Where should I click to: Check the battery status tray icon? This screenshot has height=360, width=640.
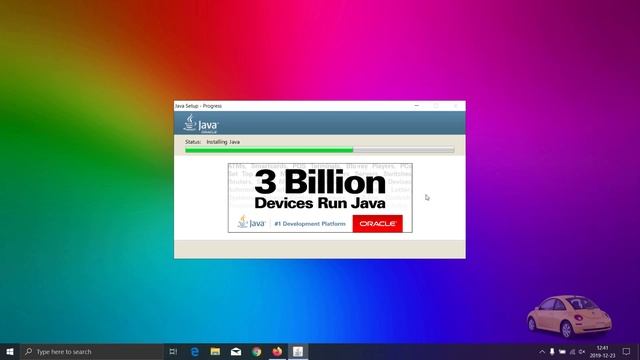click(x=562, y=351)
